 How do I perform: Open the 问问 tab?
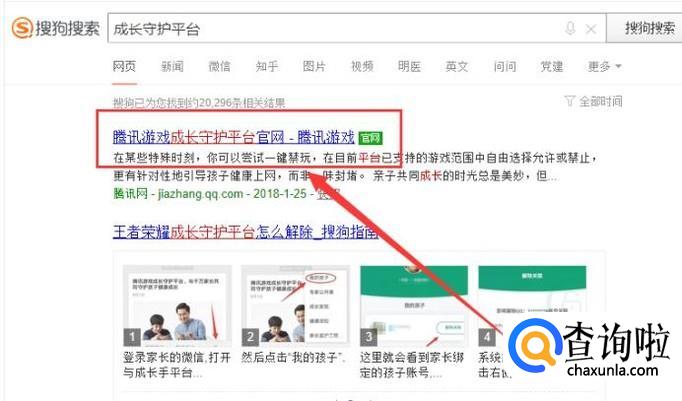point(505,66)
